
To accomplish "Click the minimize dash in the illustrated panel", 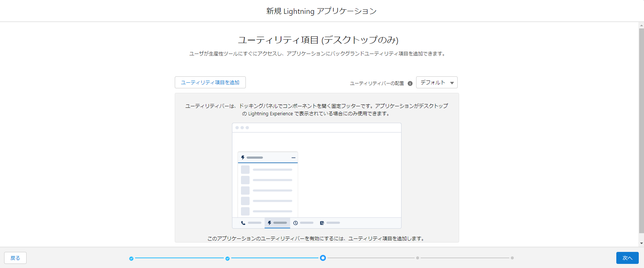I will tap(293, 158).
